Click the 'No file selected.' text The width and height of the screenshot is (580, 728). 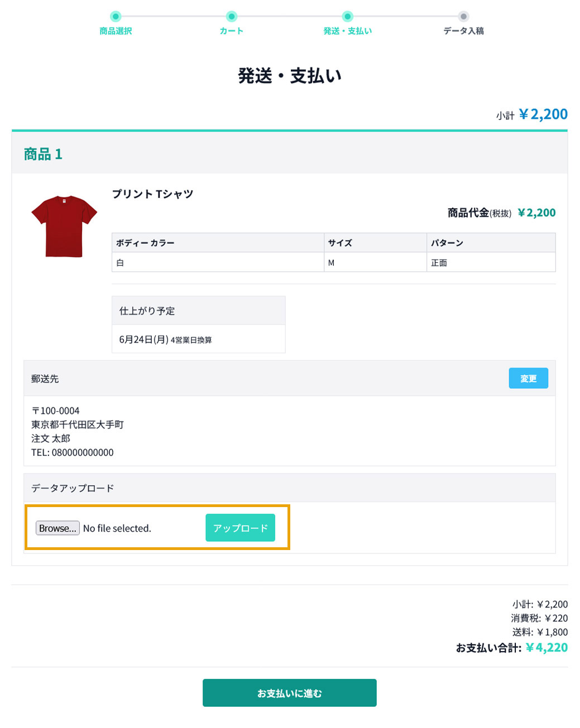(117, 528)
